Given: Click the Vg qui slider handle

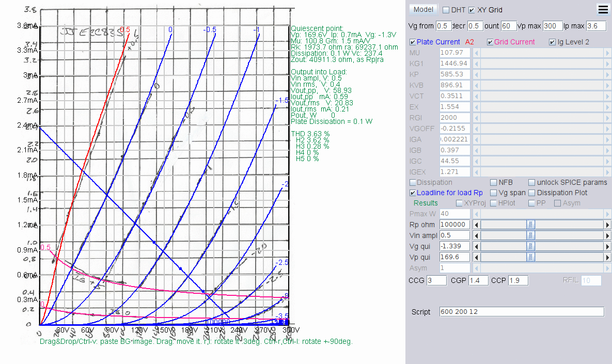Looking at the screenshot, I should pos(531,246).
